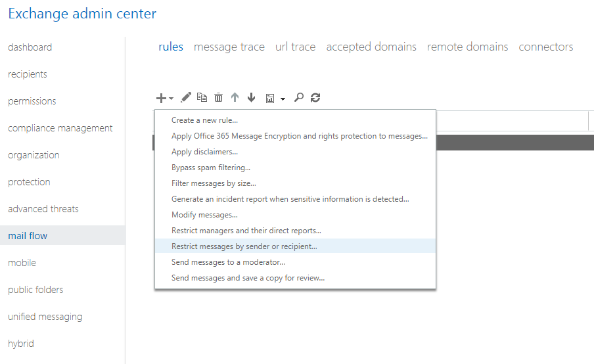Expand dropdown arrow beside report icon
This screenshot has height=364, width=594.
click(283, 99)
